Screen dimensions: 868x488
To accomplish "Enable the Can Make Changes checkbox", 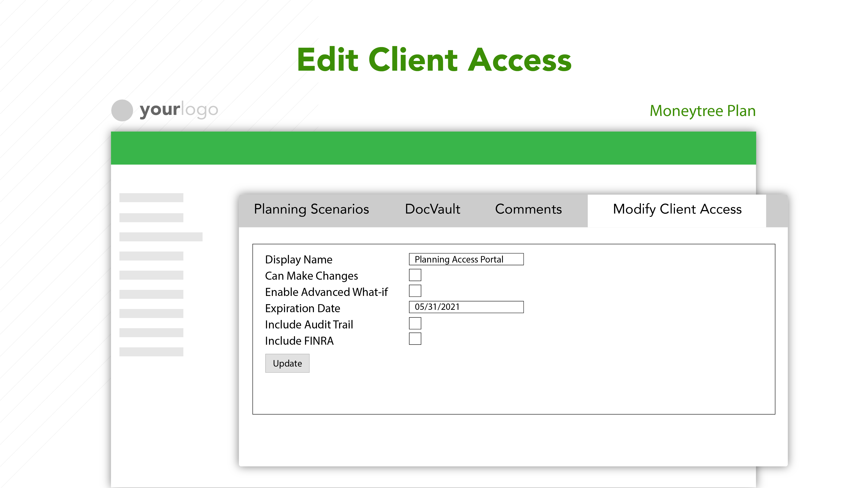I will pyautogui.click(x=415, y=275).
